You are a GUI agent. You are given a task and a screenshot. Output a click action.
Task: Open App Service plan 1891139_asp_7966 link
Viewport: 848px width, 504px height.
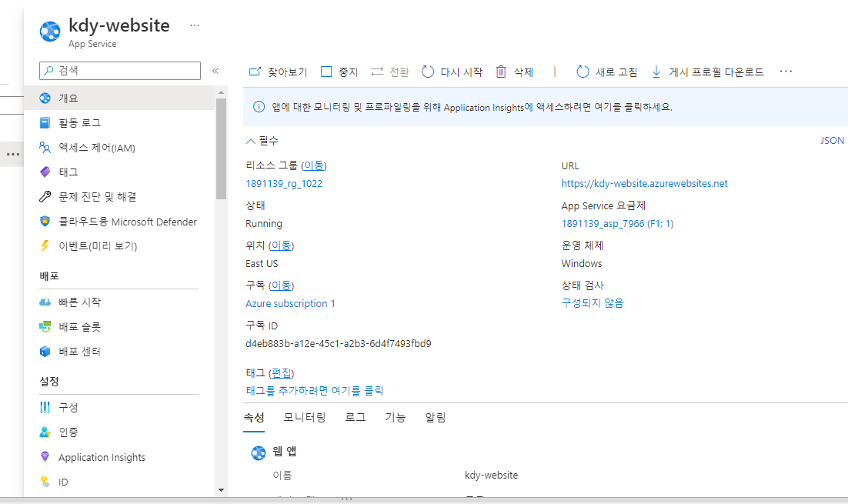[617, 224]
